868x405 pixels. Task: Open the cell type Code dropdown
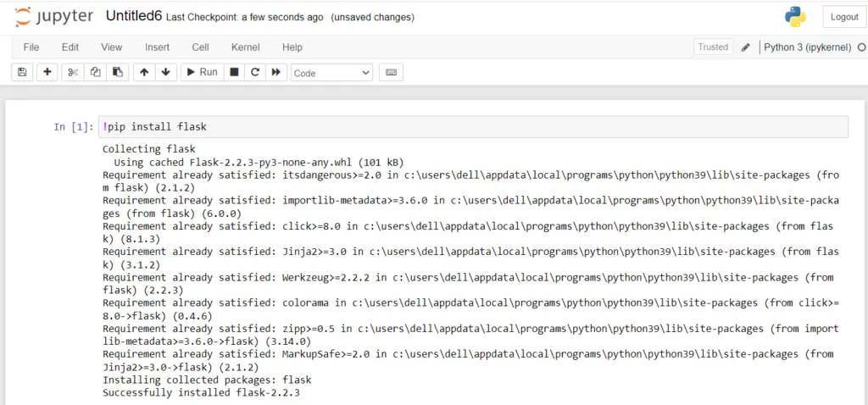pos(331,73)
